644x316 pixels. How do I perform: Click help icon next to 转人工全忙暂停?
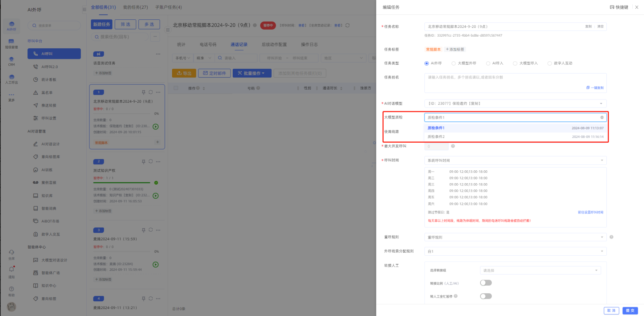coord(456,296)
